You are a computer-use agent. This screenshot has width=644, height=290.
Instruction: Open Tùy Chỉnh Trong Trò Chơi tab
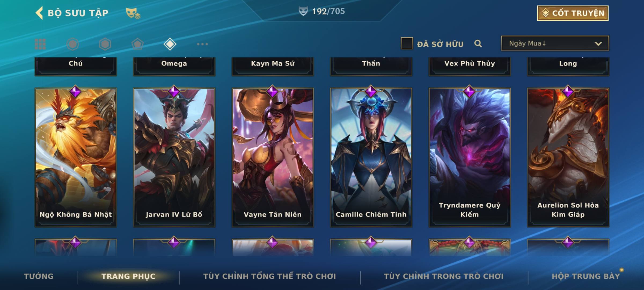coord(444,276)
